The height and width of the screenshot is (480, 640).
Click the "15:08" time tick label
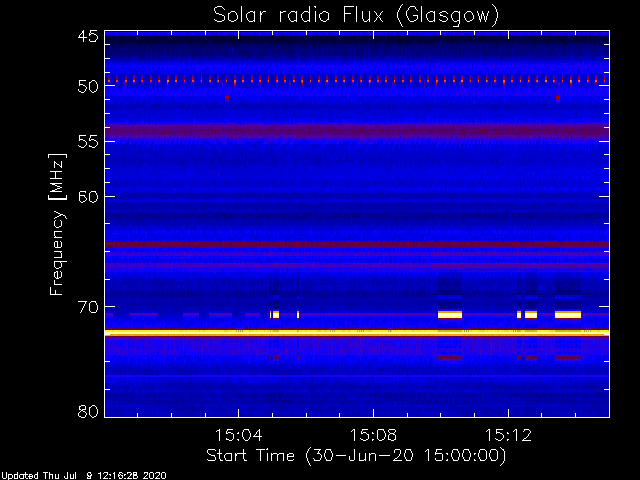[373, 435]
